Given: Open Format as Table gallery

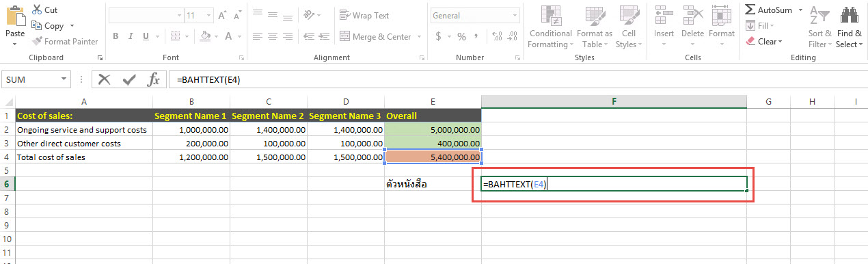Looking at the screenshot, I should coord(594,27).
